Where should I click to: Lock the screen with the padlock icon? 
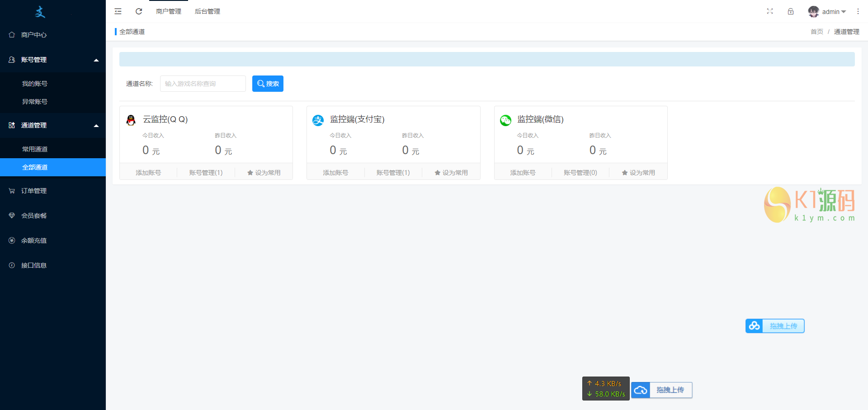(791, 11)
